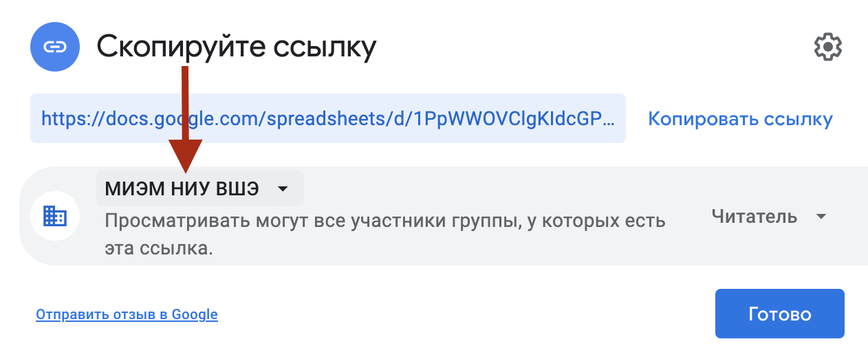This screenshot has height=348, width=868.
Task: Click the triangle arrow beside Читатель
Action: click(820, 217)
